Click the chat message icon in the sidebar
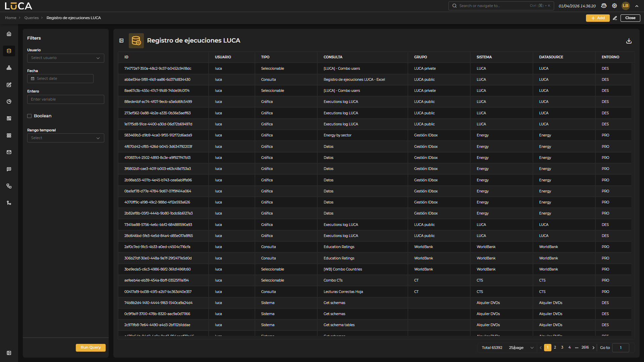The height and width of the screenshot is (362, 644). coord(9,169)
